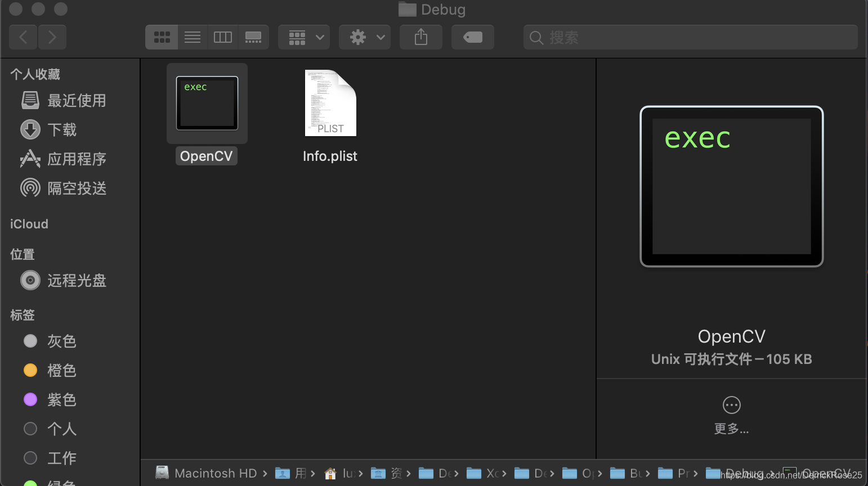
Task: Switch to icon view
Action: [162, 37]
